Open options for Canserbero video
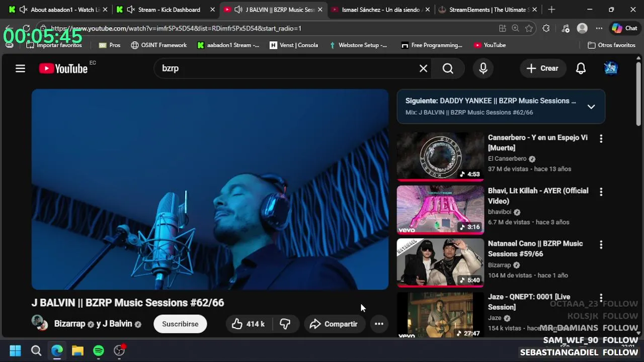The height and width of the screenshot is (362, 644). (x=601, y=138)
